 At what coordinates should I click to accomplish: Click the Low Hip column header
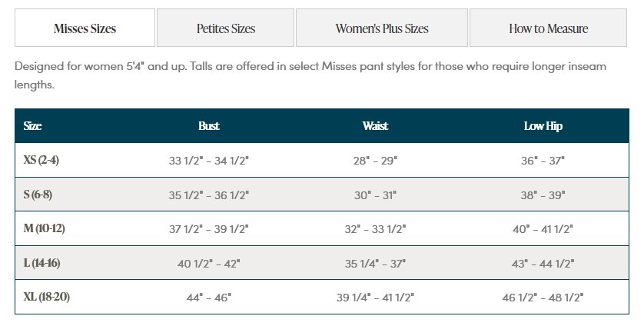(543, 126)
